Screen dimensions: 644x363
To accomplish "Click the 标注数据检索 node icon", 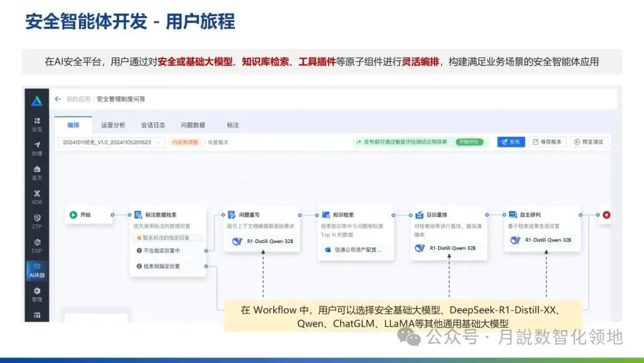I will pos(138,214).
